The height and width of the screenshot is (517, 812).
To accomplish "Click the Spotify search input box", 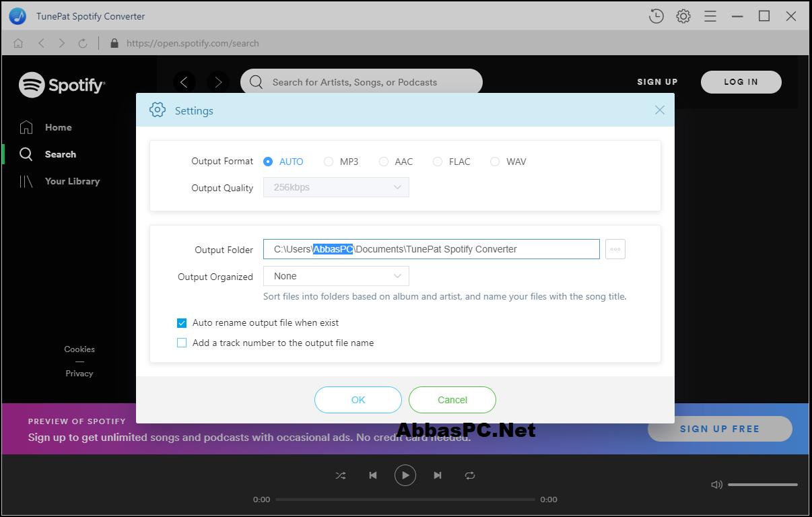I will point(362,82).
